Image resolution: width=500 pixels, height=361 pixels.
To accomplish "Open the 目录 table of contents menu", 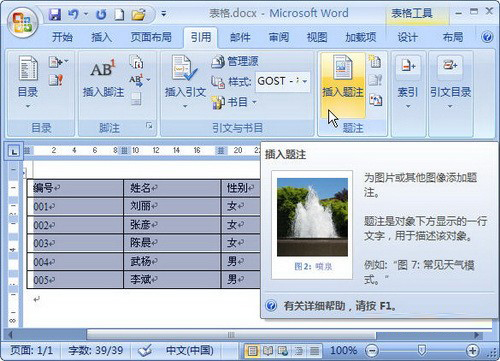I will pyautogui.click(x=28, y=83).
